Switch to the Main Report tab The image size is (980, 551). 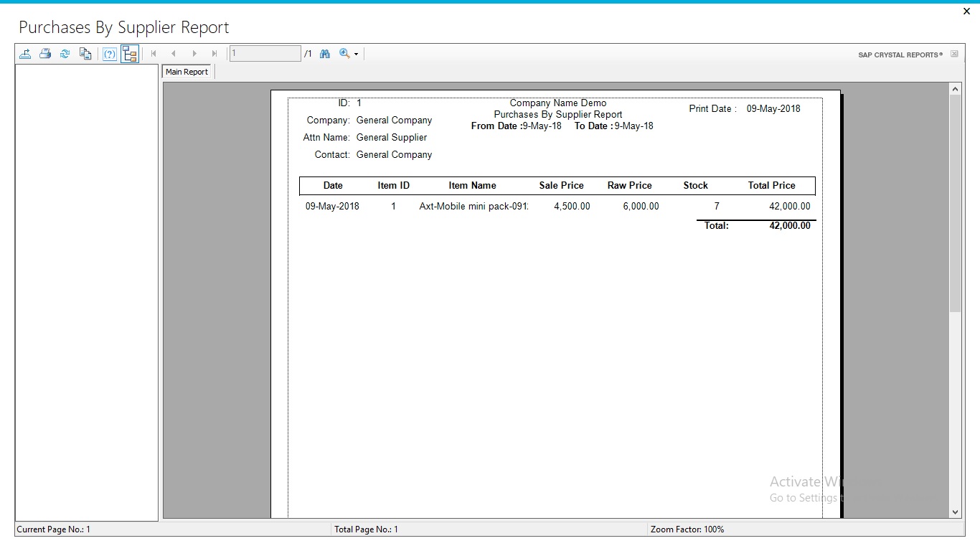(186, 71)
